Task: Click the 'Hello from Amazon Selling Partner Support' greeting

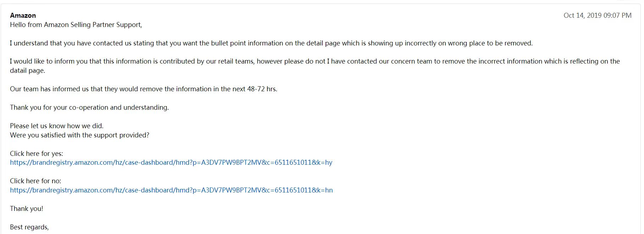Action: point(76,25)
